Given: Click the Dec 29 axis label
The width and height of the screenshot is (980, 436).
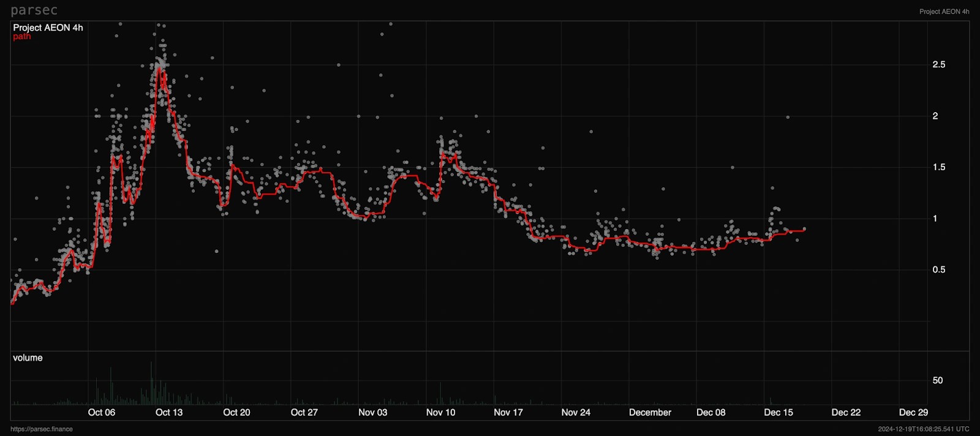Looking at the screenshot, I should pyautogui.click(x=913, y=412).
